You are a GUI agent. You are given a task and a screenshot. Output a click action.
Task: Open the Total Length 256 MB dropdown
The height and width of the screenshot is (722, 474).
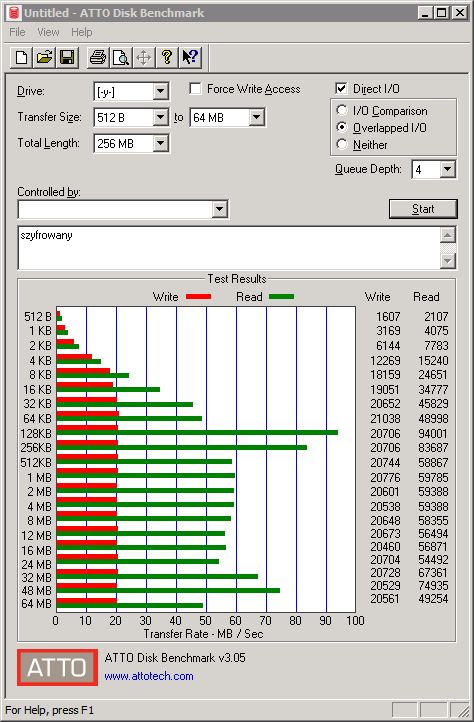coord(160,143)
